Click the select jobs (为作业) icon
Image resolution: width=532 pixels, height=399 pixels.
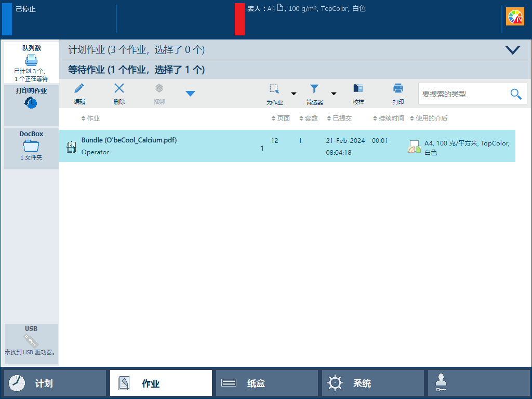274,89
